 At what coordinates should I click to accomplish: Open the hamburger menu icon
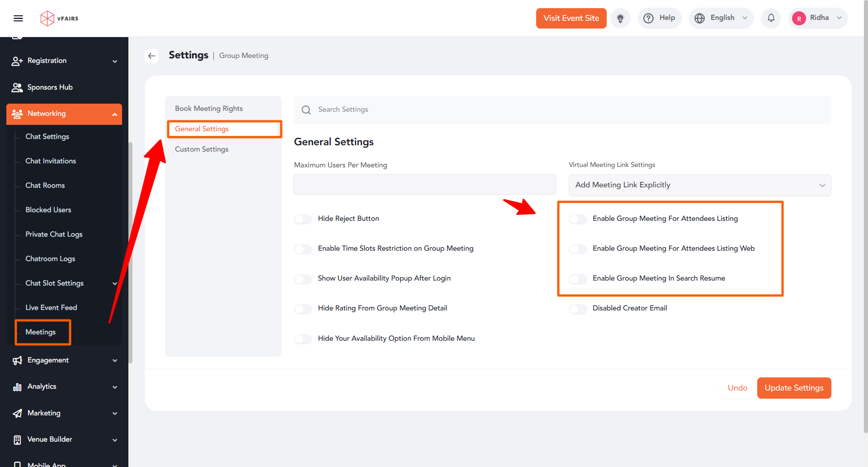pyautogui.click(x=18, y=18)
